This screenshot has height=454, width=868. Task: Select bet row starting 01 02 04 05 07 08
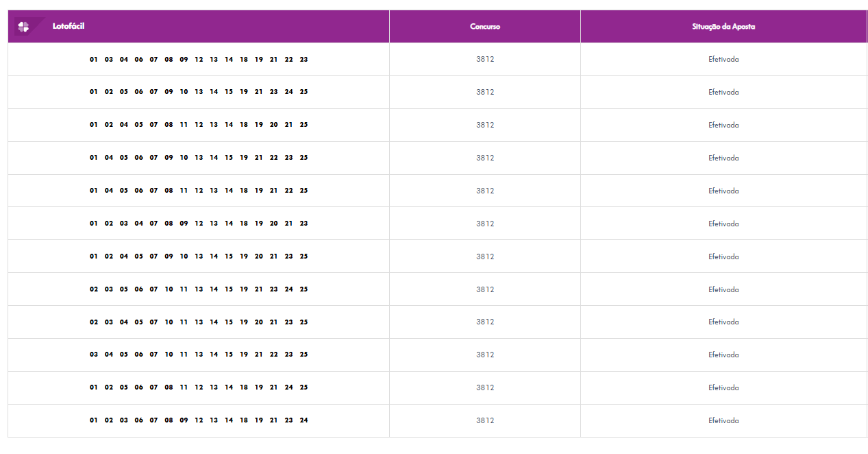point(437,125)
